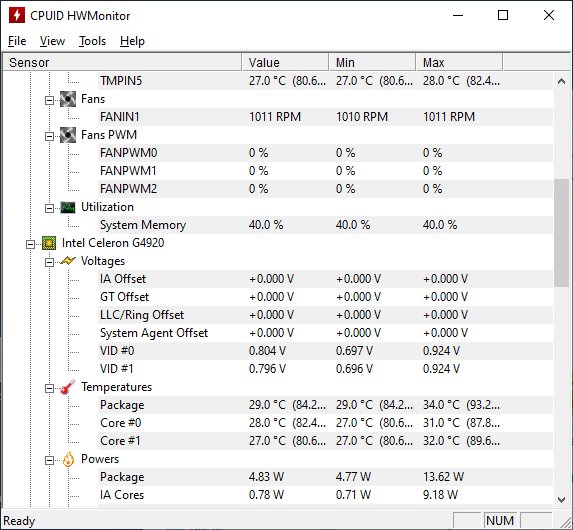This screenshot has height=530, width=573.
Task: Select the IA Offset row
Action: coord(325,279)
